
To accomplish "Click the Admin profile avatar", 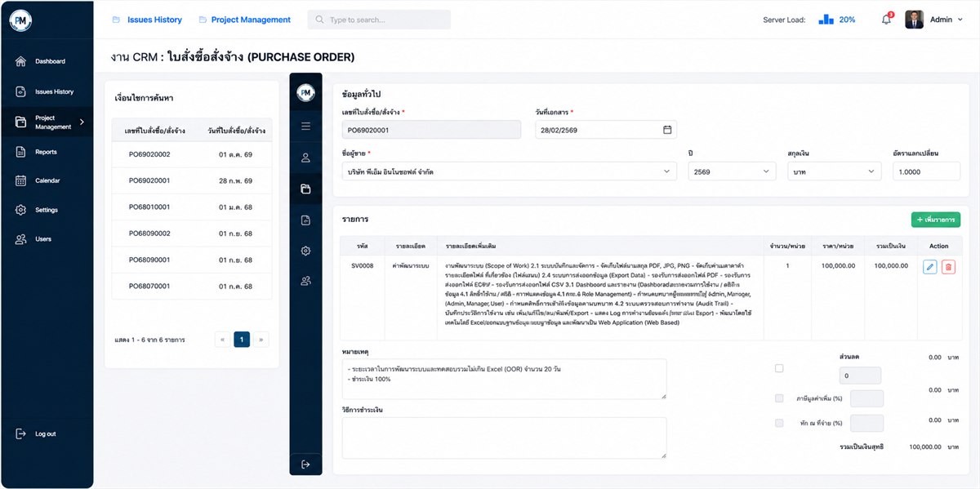I will click(x=914, y=20).
